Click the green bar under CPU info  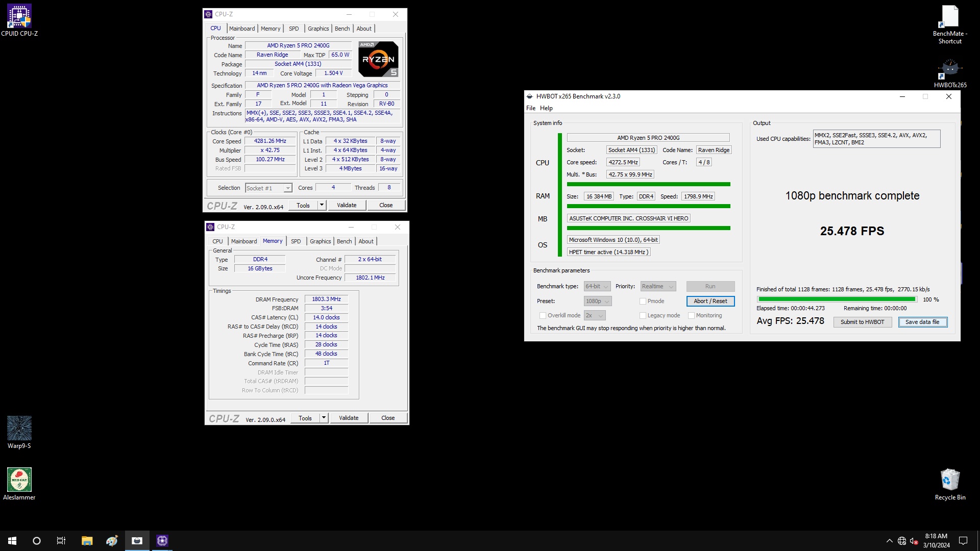648,184
